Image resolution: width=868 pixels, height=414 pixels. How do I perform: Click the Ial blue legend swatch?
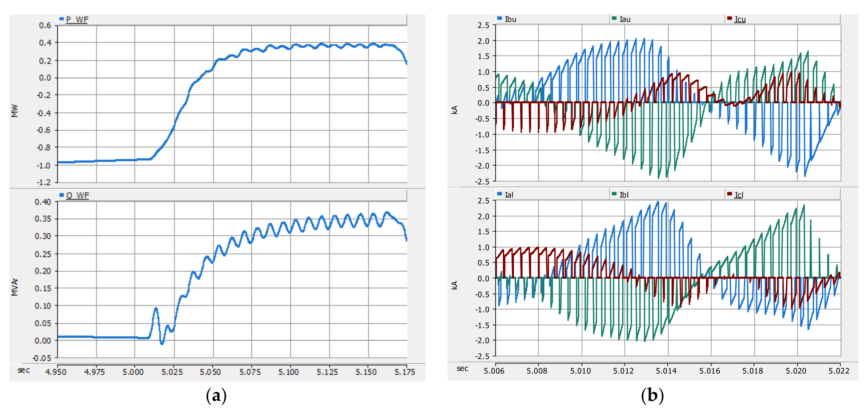(499, 194)
